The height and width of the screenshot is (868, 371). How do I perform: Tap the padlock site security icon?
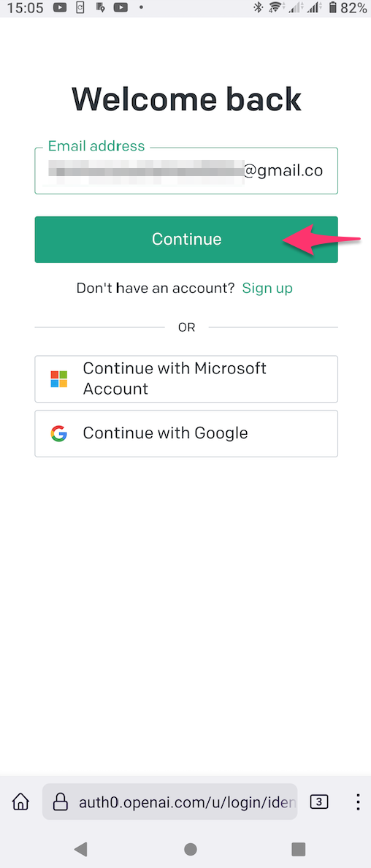point(61,802)
